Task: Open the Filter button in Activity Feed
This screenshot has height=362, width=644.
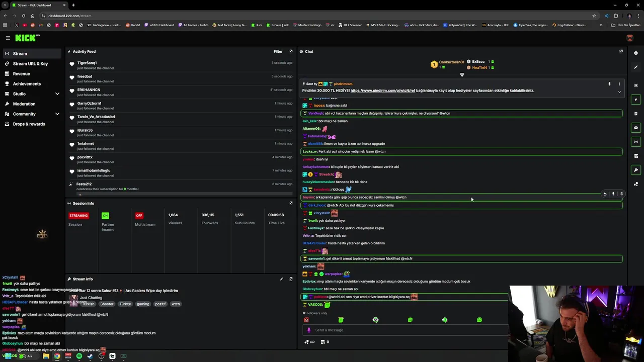Action: tap(278, 51)
